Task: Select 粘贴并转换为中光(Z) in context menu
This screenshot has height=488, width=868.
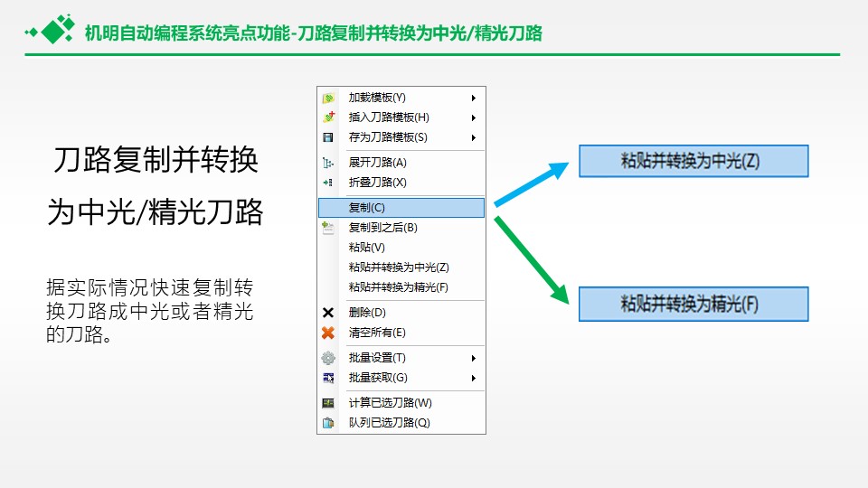Action: [401, 267]
